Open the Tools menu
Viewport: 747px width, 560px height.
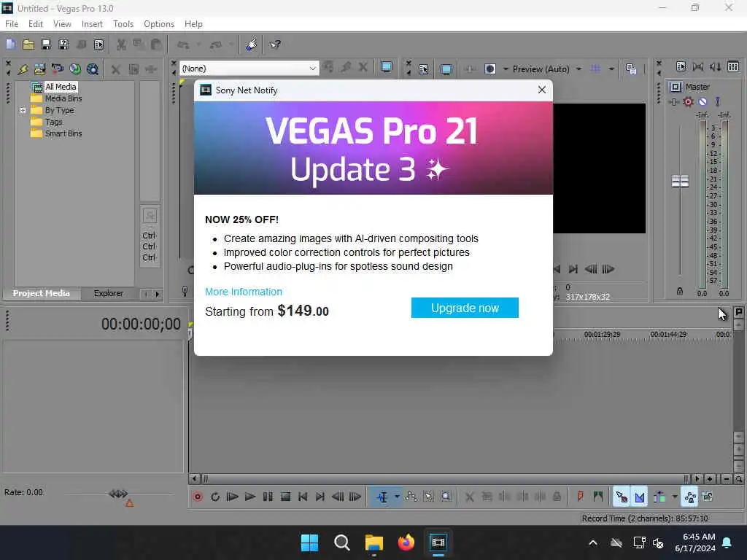[x=123, y=24]
